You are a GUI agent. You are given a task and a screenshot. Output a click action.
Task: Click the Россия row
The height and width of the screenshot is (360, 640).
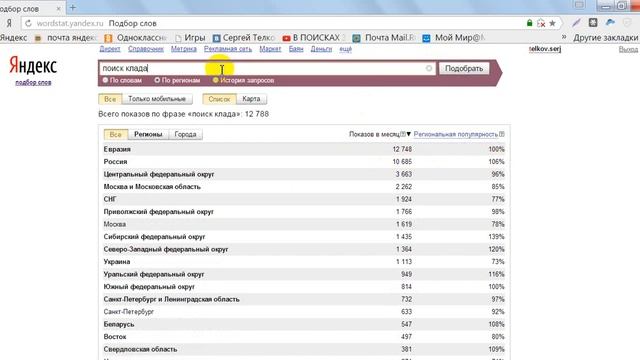[304, 162]
